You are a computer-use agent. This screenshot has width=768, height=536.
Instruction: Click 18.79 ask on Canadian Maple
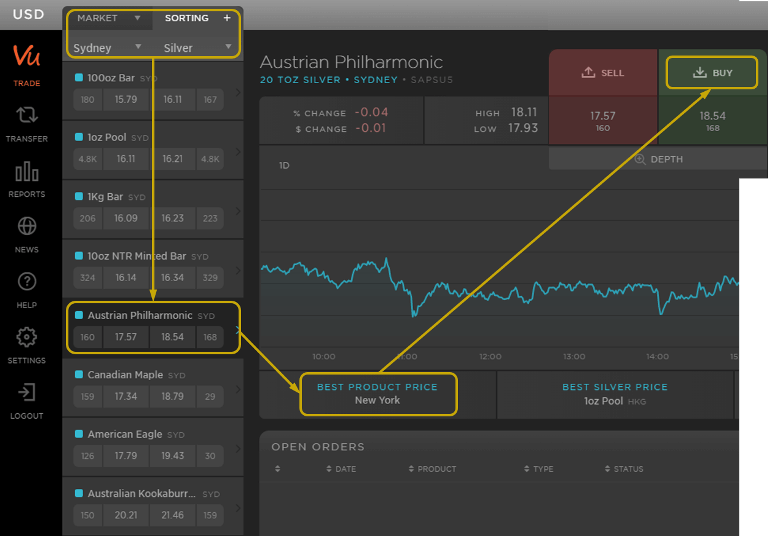[172, 396]
